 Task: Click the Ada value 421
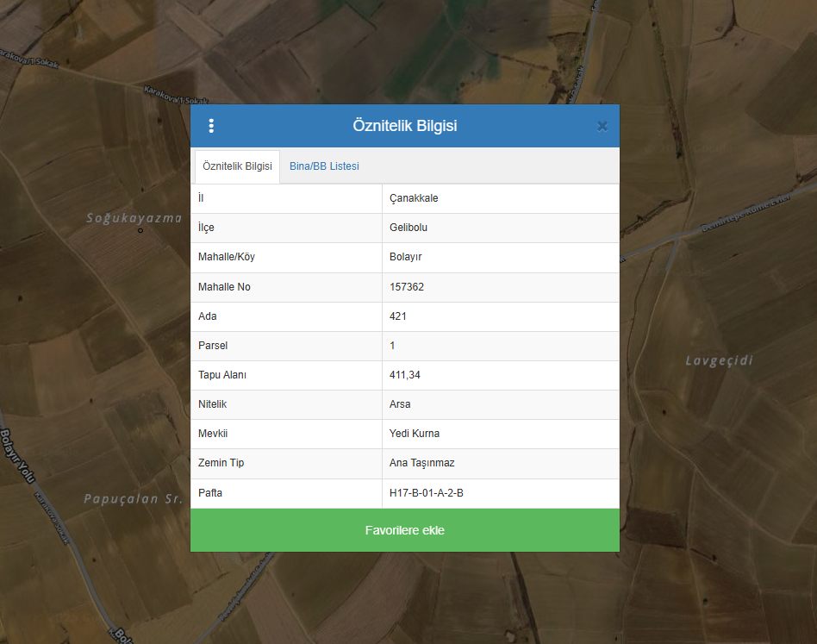(398, 316)
